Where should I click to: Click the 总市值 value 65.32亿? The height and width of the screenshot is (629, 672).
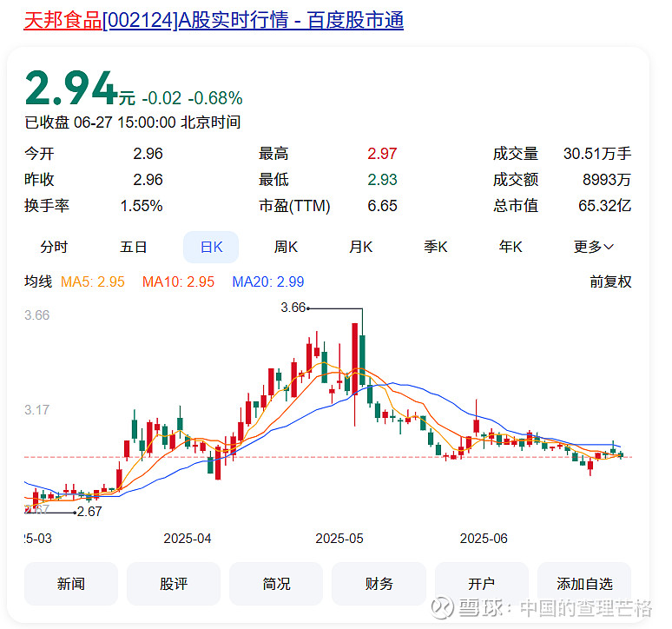pos(605,206)
